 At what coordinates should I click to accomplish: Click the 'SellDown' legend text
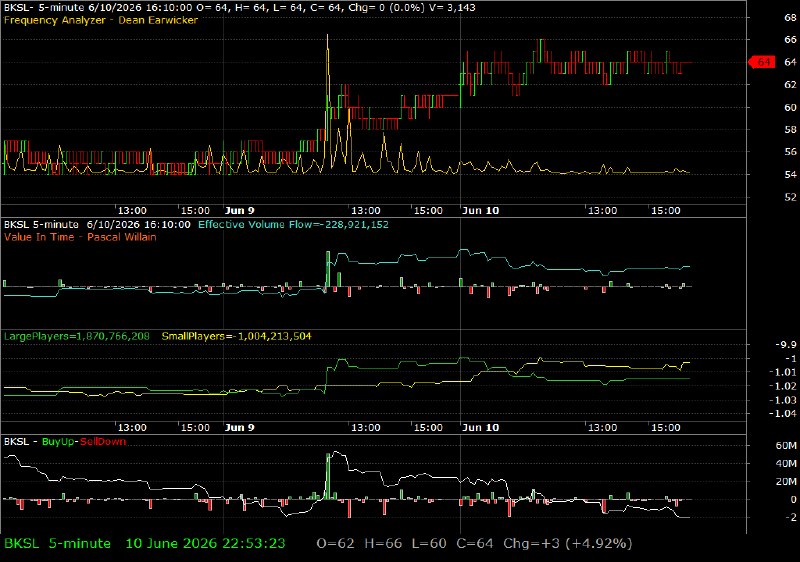(103, 441)
